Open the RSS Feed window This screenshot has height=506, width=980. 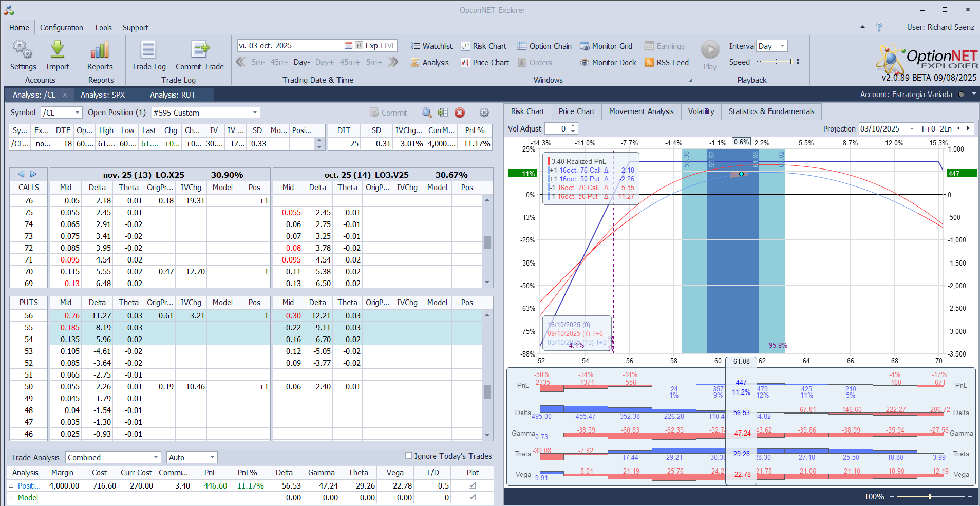pos(667,62)
